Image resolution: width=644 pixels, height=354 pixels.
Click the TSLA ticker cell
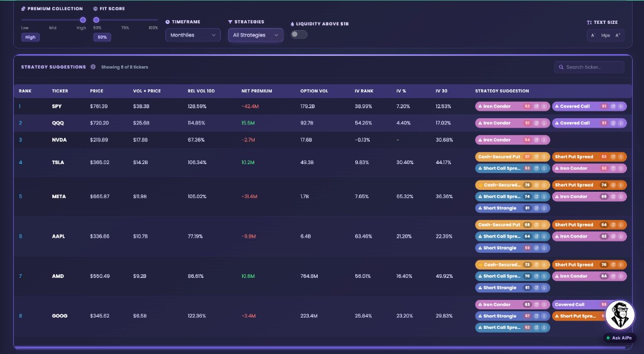(x=58, y=163)
